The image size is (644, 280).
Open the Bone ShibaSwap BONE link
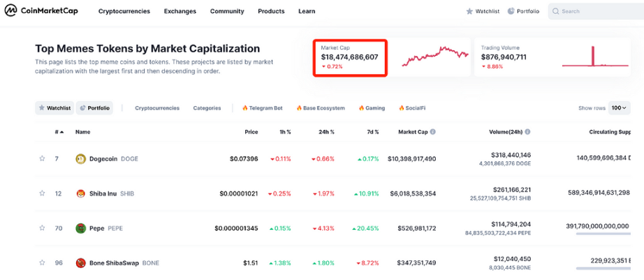point(124,263)
